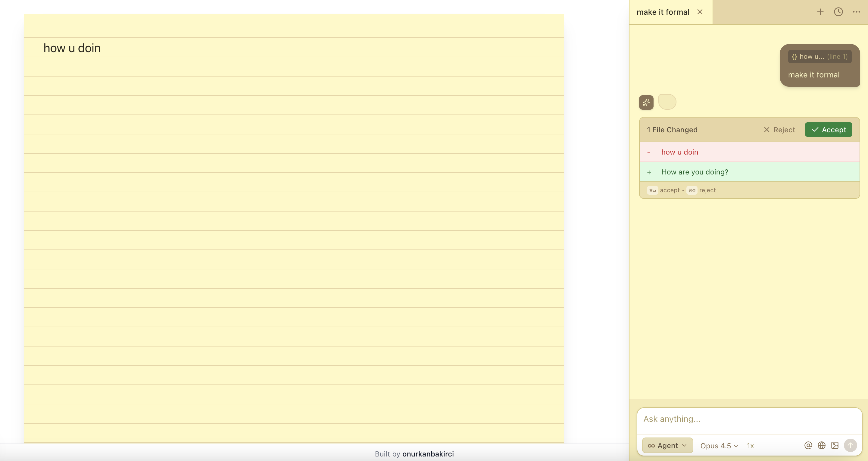Open the onurkanbakirci link
Viewport: 868px width, 461px height.
pyautogui.click(x=428, y=453)
